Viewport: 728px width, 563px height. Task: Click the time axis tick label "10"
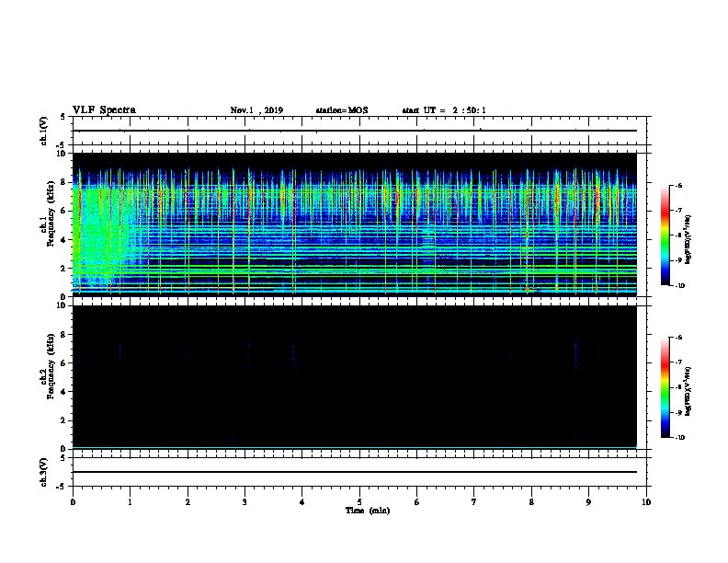[x=646, y=501]
